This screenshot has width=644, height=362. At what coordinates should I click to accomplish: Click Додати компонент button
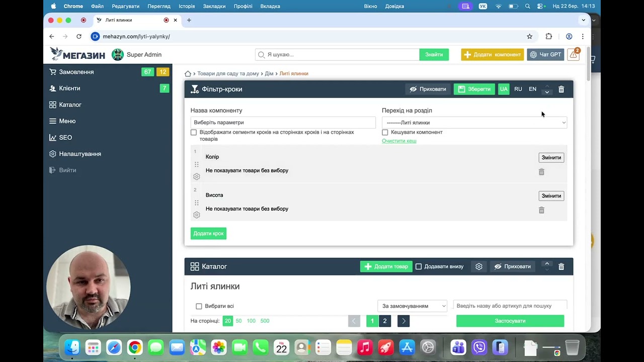click(x=493, y=54)
